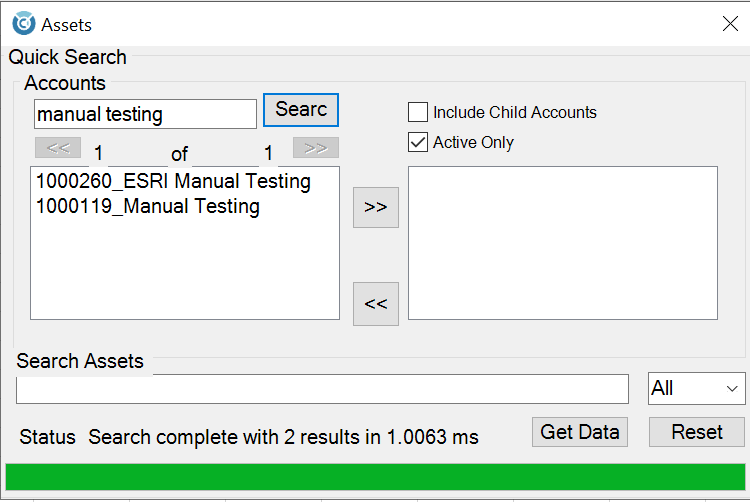Open the All filter dropdown
This screenshot has height=502, width=750.
[x=697, y=389]
